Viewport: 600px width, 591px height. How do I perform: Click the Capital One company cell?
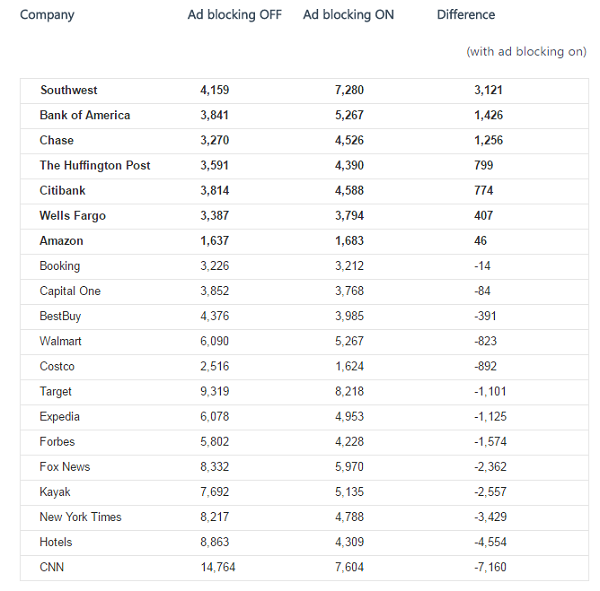(70, 291)
